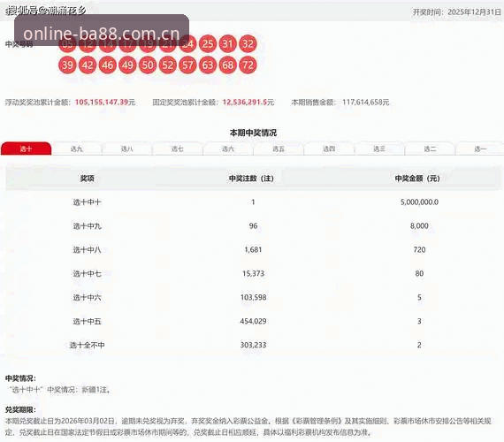Viewport: 504px width, 442px height.
Task: Click the 选十全不中 row label
Action: 88,345
